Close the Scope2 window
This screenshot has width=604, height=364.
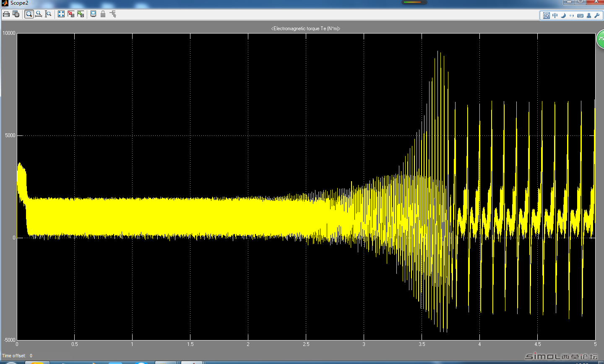click(x=596, y=2)
